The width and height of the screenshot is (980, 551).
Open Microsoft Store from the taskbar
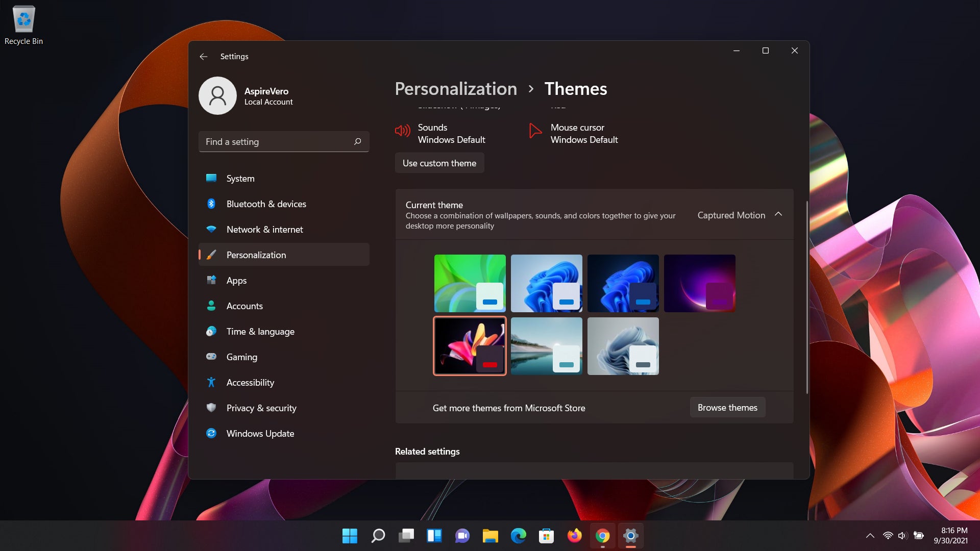547,536
